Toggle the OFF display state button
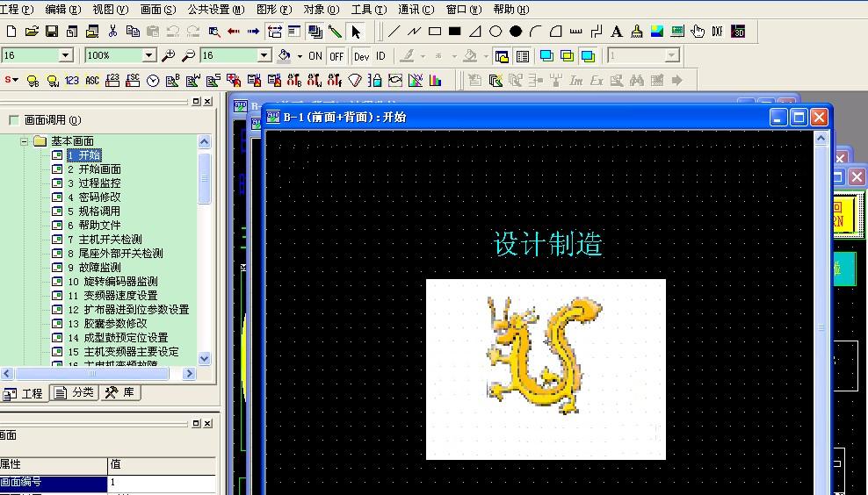The width and height of the screenshot is (868, 495). coord(336,56)
